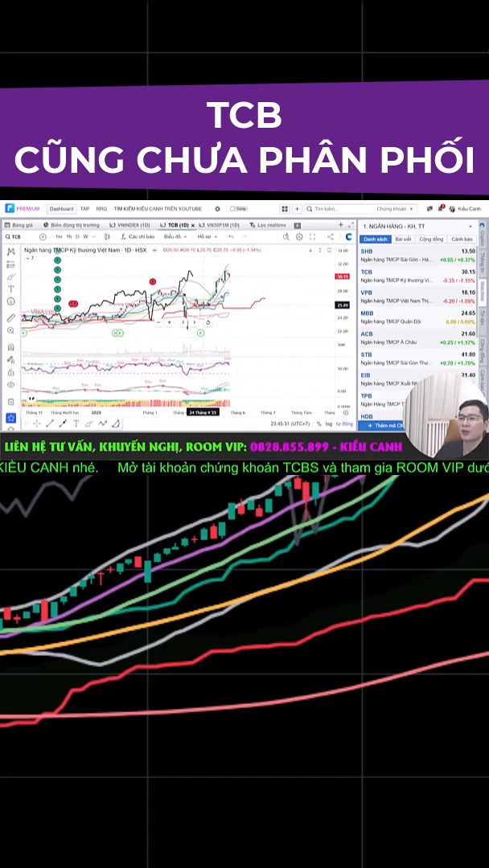Open Các chỉ báo indicators
This screenshot has width=489, height=868.
tap(138, 236)
